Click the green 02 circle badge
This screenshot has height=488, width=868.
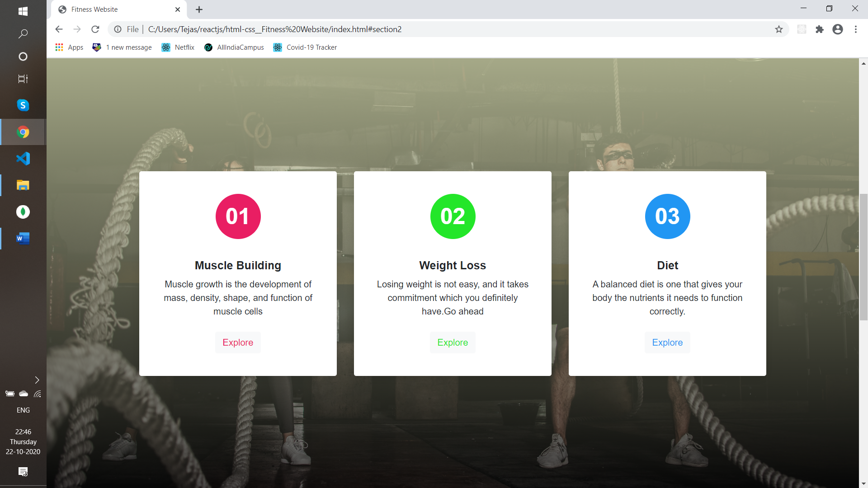click(453, 216)
